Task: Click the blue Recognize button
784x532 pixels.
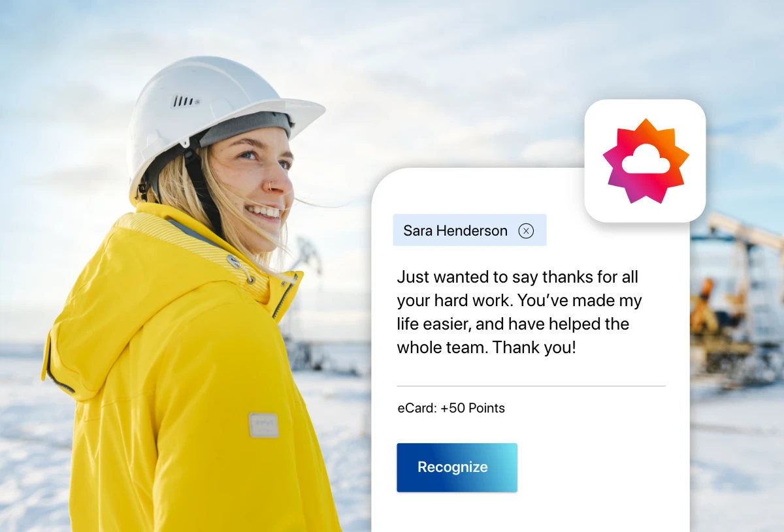Action: tap(457, 467)
